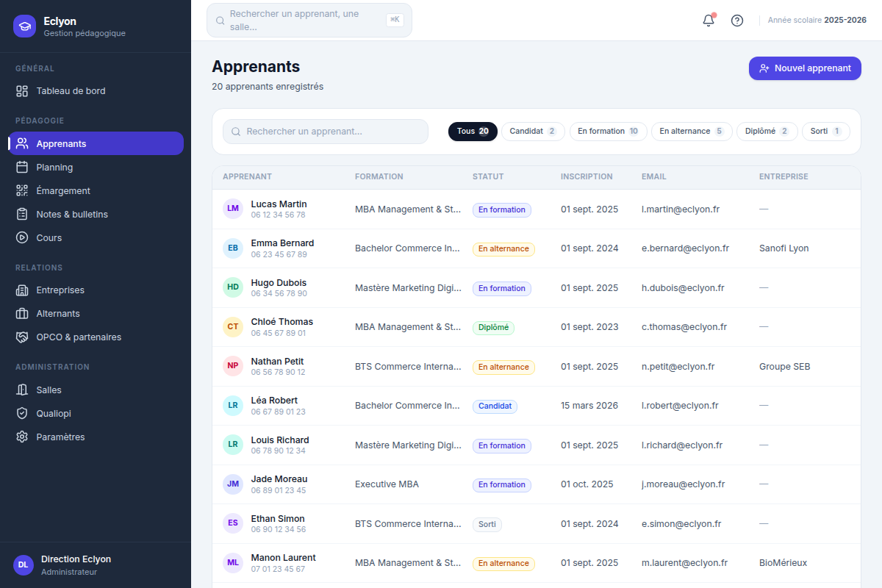Image resolution: width=882 pixels, height=588 pixels.
Task: Click the OPCO & partenaires handshake icon
Action: tap(22, 337)
